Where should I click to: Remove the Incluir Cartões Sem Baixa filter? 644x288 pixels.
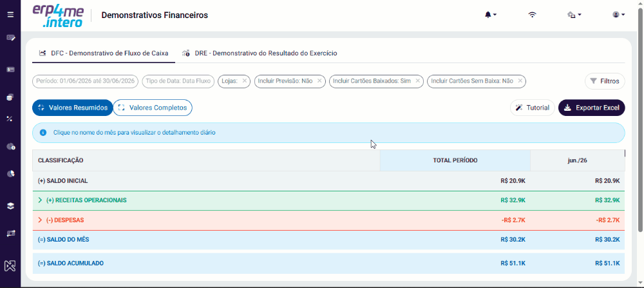click(520, 81)
